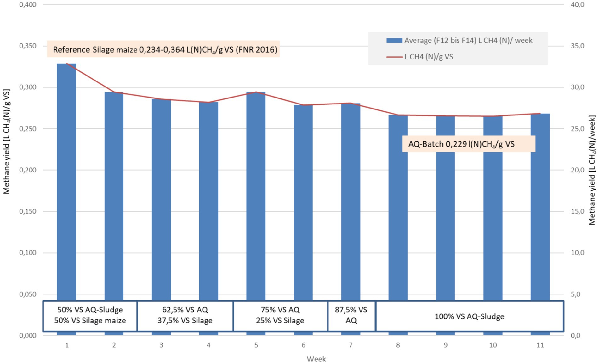This screenshot has height=364, width=599.
Task: Select left axis title 'Methane yield [L CH4(N)/g VS]'
Action: click(x=7, y=142)
